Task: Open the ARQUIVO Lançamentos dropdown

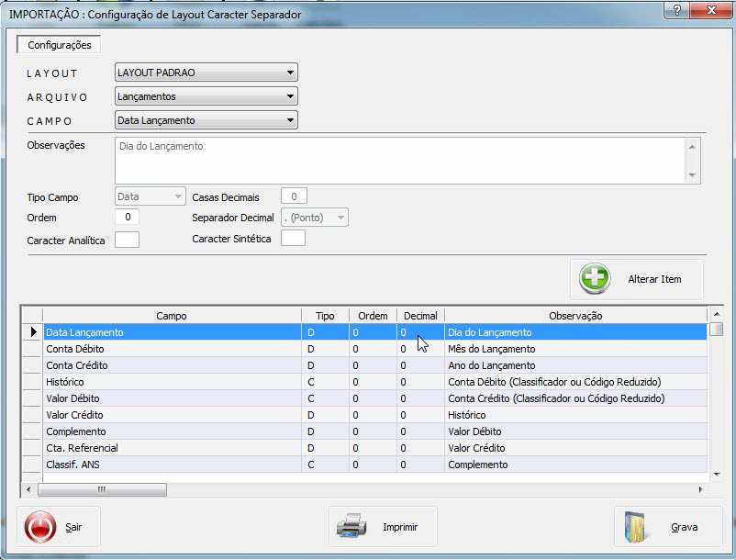Action: coord(292,95)
